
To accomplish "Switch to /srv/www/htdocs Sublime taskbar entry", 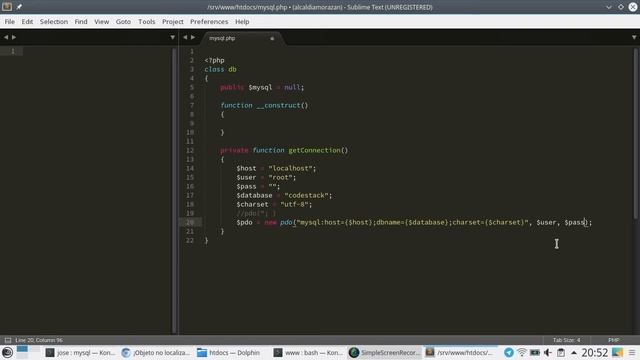I will tap(460, 352).
